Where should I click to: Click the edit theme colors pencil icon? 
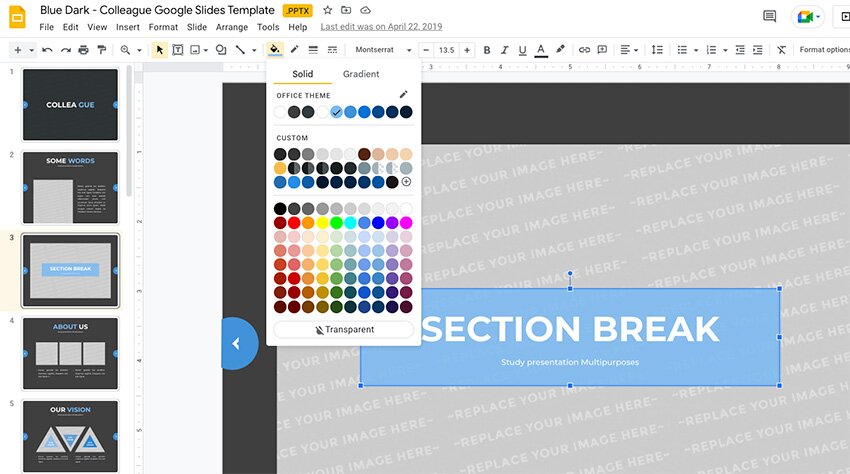pos(404,95)
